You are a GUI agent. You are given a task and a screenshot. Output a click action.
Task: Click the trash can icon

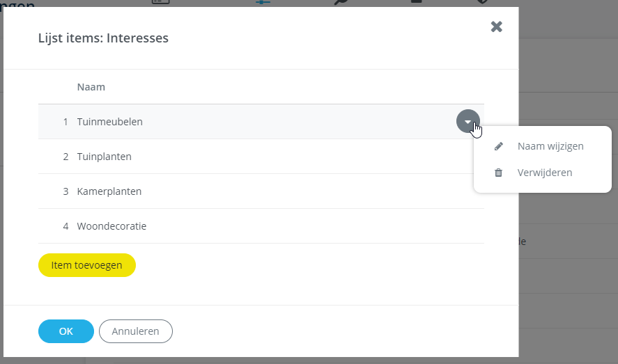point(498,173)
